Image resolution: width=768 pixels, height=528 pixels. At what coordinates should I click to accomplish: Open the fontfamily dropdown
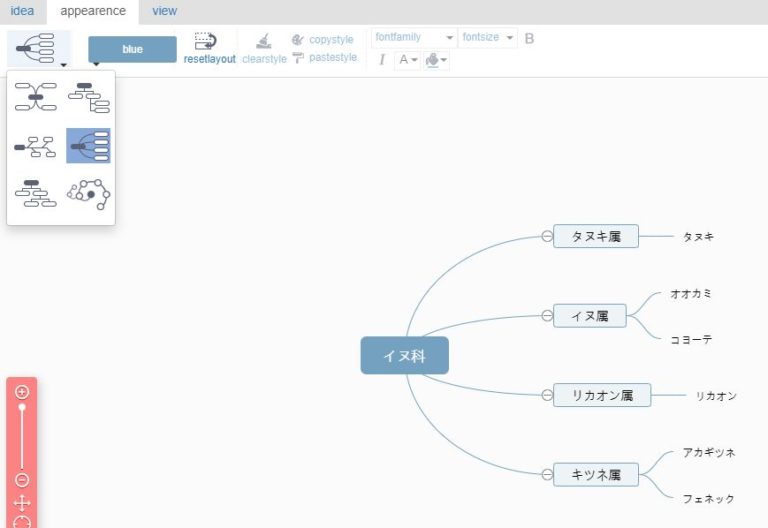point(414,38)
